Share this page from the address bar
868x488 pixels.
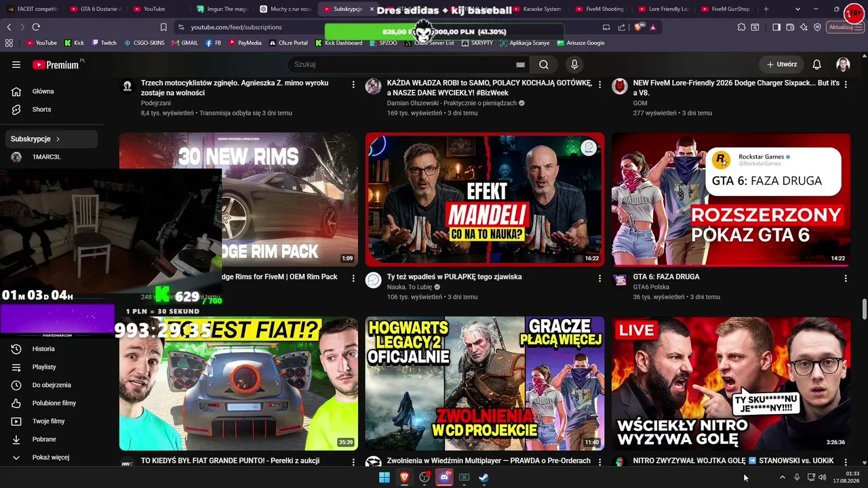coord(622,27)
